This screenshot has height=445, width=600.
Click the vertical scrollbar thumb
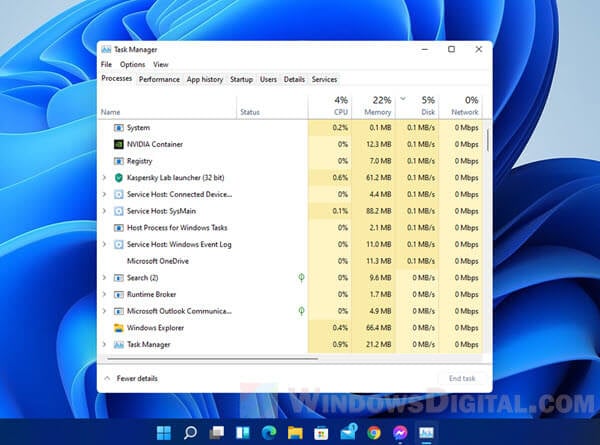(488, 140)
